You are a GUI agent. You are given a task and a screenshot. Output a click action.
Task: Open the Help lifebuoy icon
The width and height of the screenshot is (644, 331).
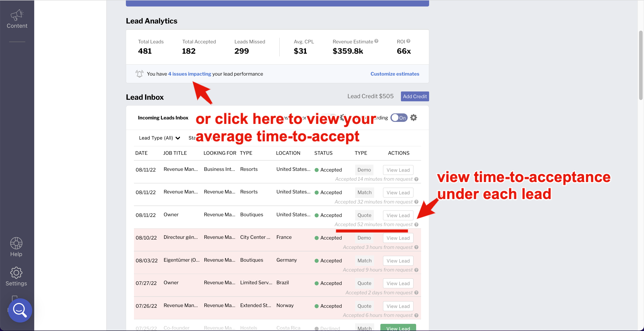pos(16,243)
